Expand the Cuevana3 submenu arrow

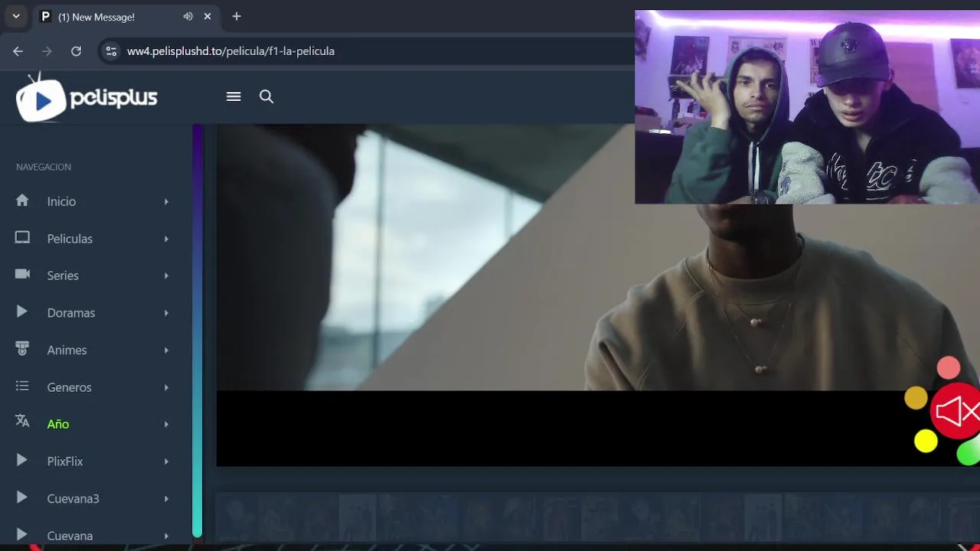click(x=166, y=499)
